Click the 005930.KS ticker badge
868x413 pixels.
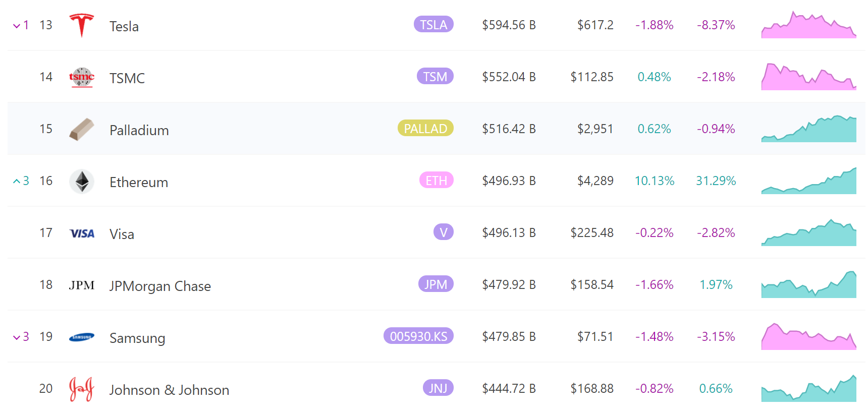(x=418, y=336)
